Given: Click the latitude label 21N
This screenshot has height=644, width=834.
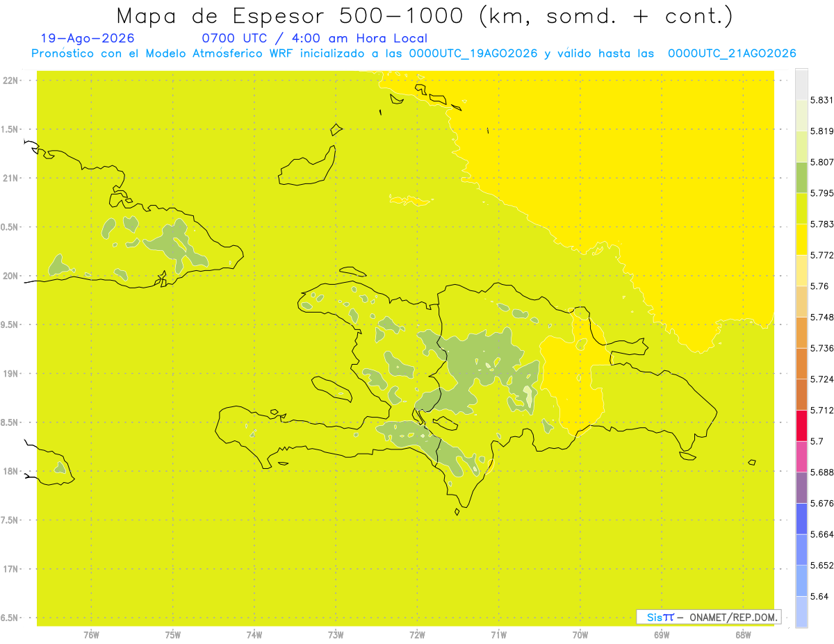Looking at the screenshot, I should pyautogui.click(x=10, y=179).
